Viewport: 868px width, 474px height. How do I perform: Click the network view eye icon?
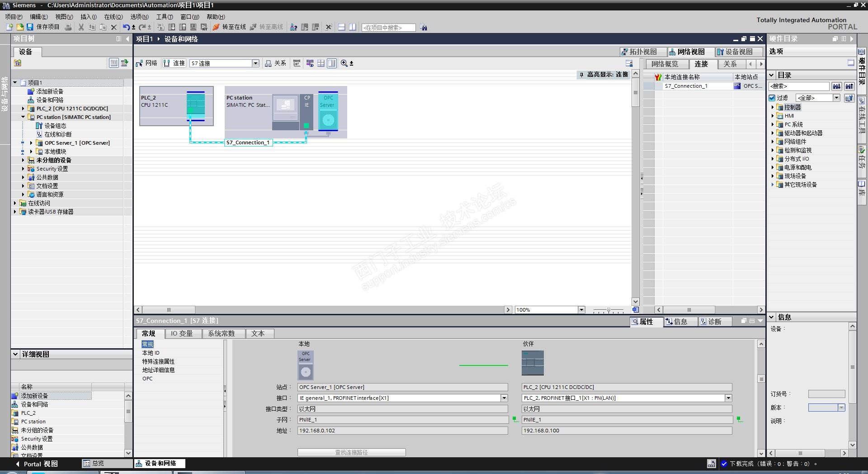coord(310,63)
